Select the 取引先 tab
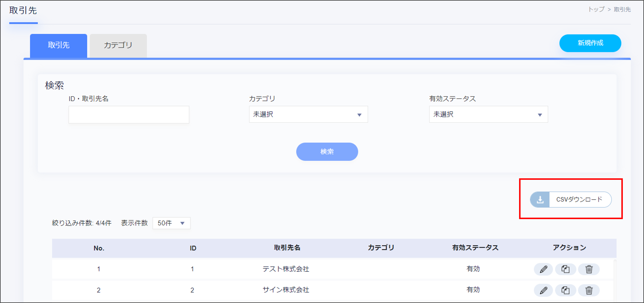The height and width of the screenshot is (303, 644). click(58, 45)
